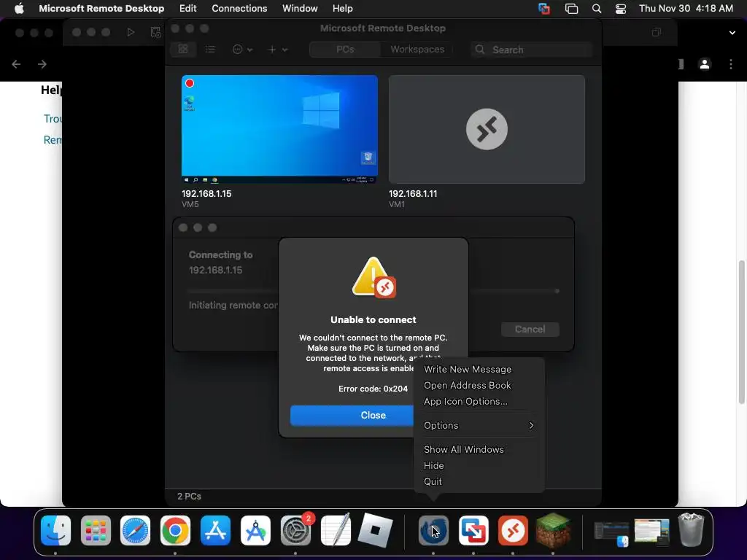Choose Quit in the dock menu
Screen dimensions: 747x560
[x=433, y=481]
